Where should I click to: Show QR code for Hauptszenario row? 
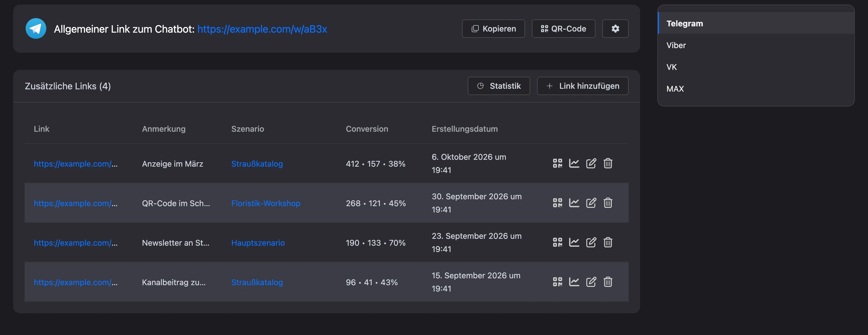tap(557, 242)
